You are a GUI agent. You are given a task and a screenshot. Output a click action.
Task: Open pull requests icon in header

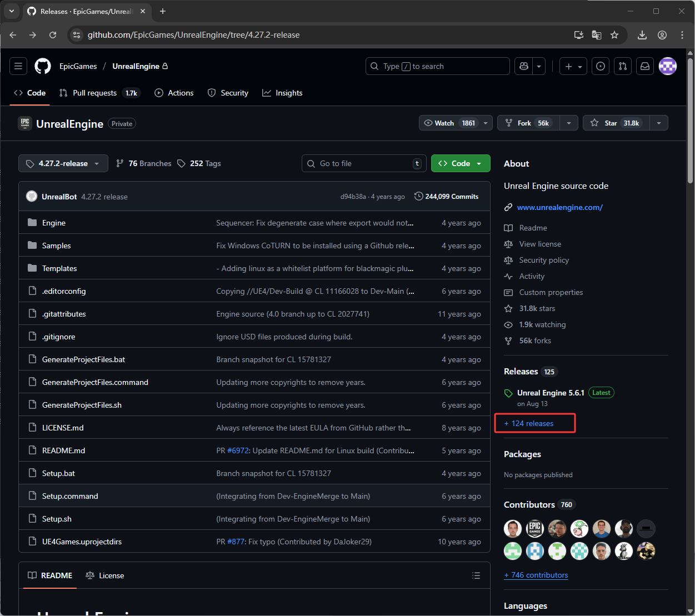click(623, 66)
